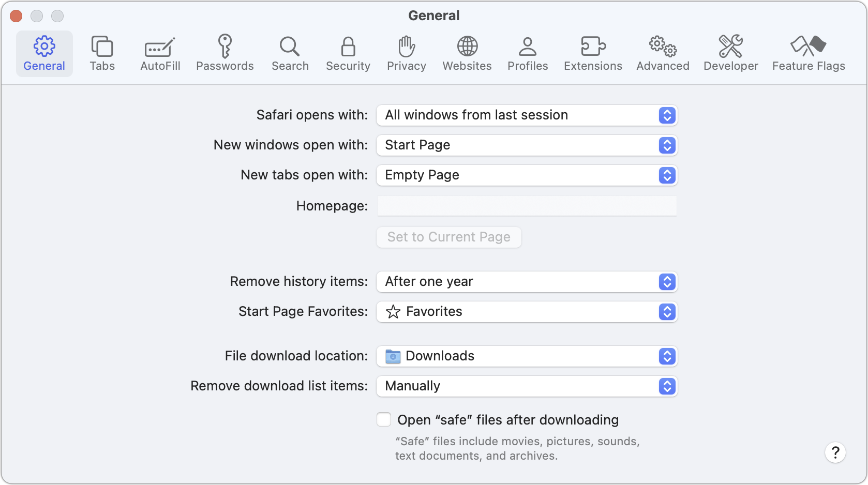Open the Websites preferences
The height and width of the screenshot is (485, 868).
pyautogui.click(x=467, y=52)
